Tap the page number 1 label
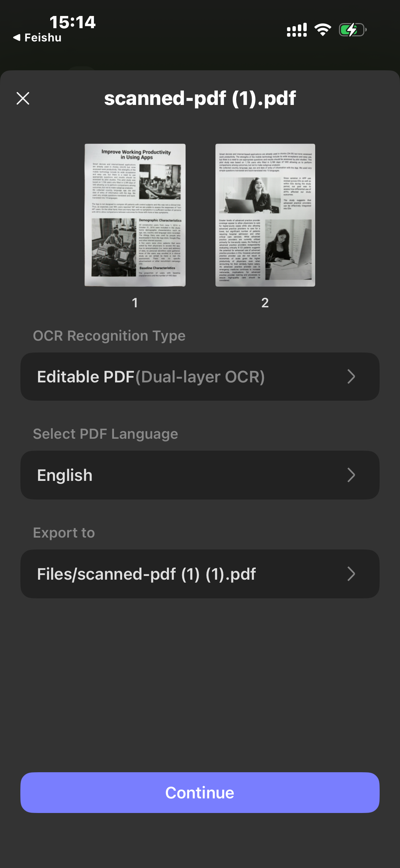The height and width of the screenshot is (868, 400). [135, 303]
